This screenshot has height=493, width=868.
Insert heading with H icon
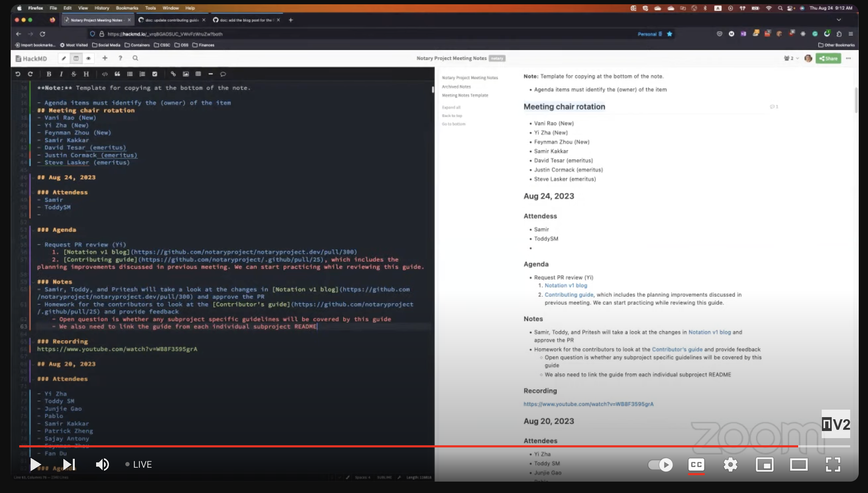[86, 74]
